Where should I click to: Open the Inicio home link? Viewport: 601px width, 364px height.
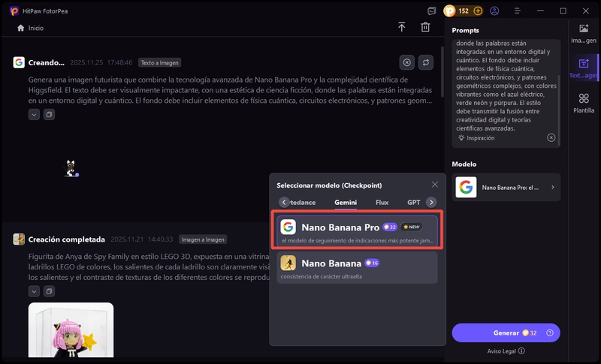[x=30, y=28]
